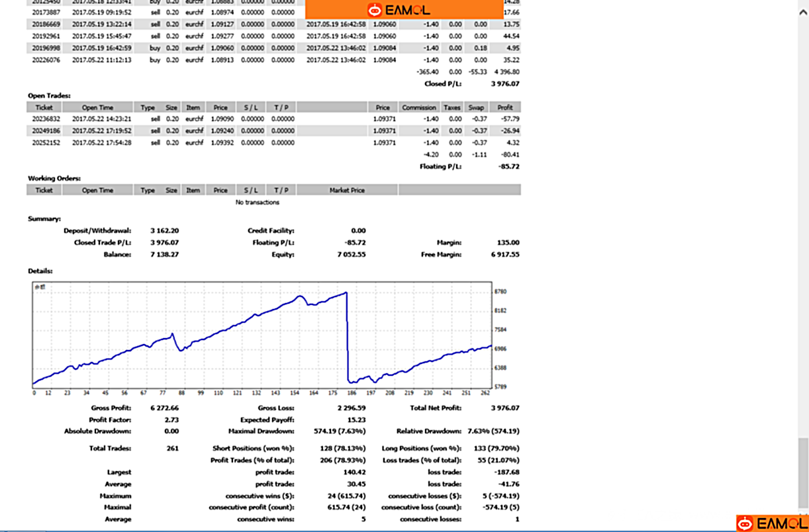Image resolution: width=809 pixels, height=532 pixels.
Task: Click the "Details:" heading
Action: coord(41,271)
